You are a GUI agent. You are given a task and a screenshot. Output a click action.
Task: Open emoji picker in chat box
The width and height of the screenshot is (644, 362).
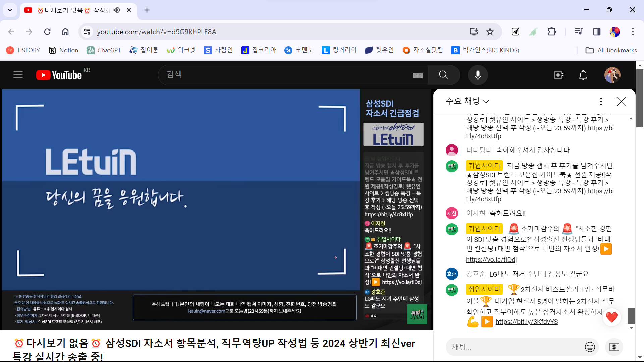click(x=590, y=347)
